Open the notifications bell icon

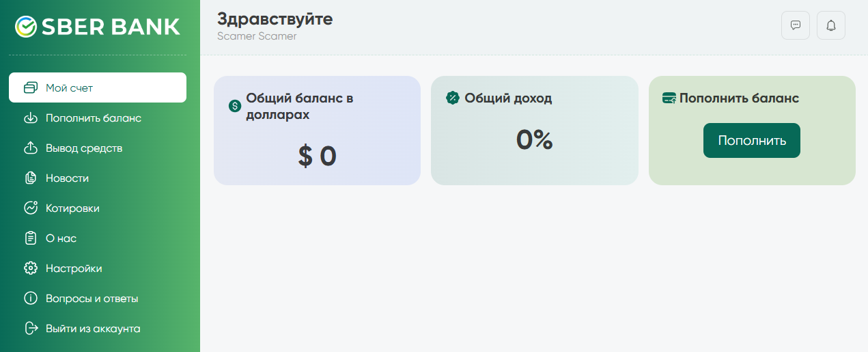point(831,26)
